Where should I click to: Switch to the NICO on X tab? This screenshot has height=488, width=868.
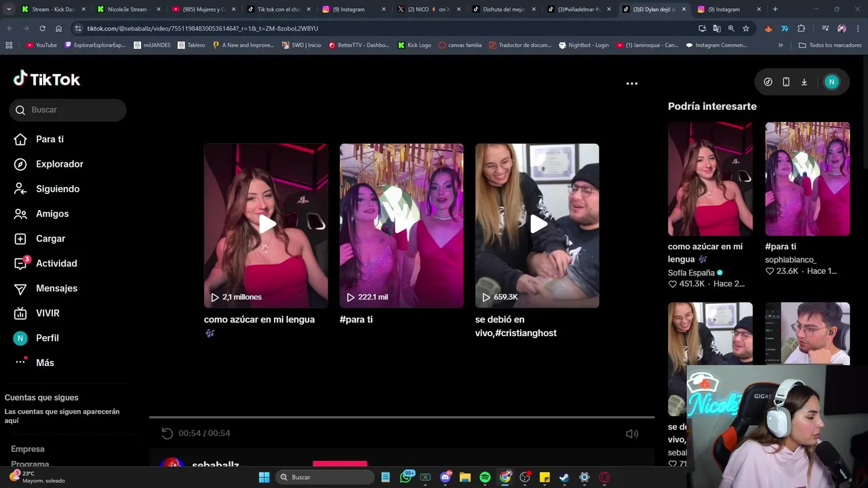click(428, 9)
